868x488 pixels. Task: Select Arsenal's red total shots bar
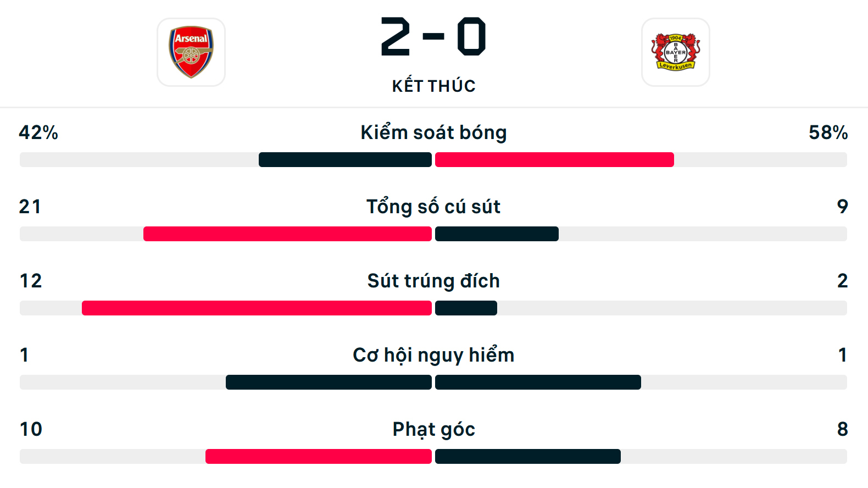tap(287, 234)
